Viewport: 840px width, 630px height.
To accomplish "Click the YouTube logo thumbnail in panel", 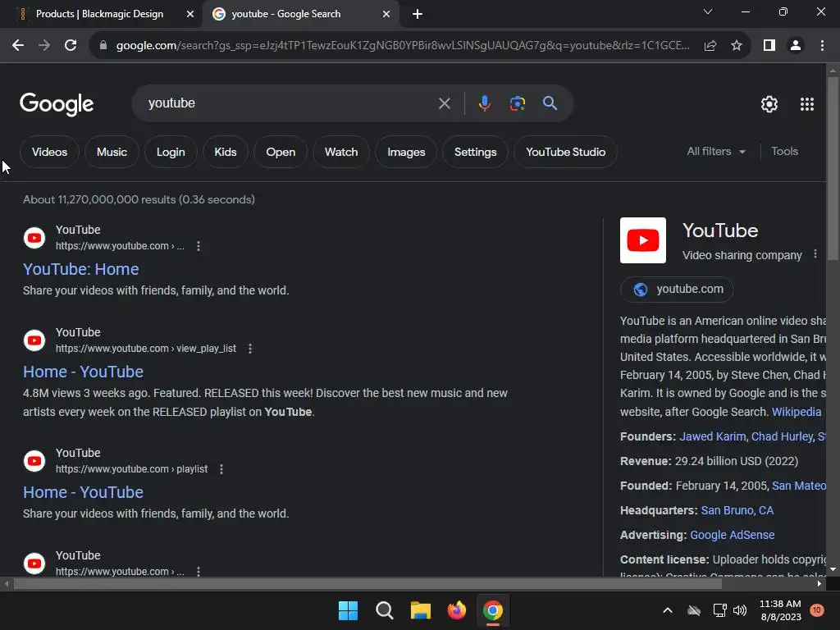I will tap(643, 240).
